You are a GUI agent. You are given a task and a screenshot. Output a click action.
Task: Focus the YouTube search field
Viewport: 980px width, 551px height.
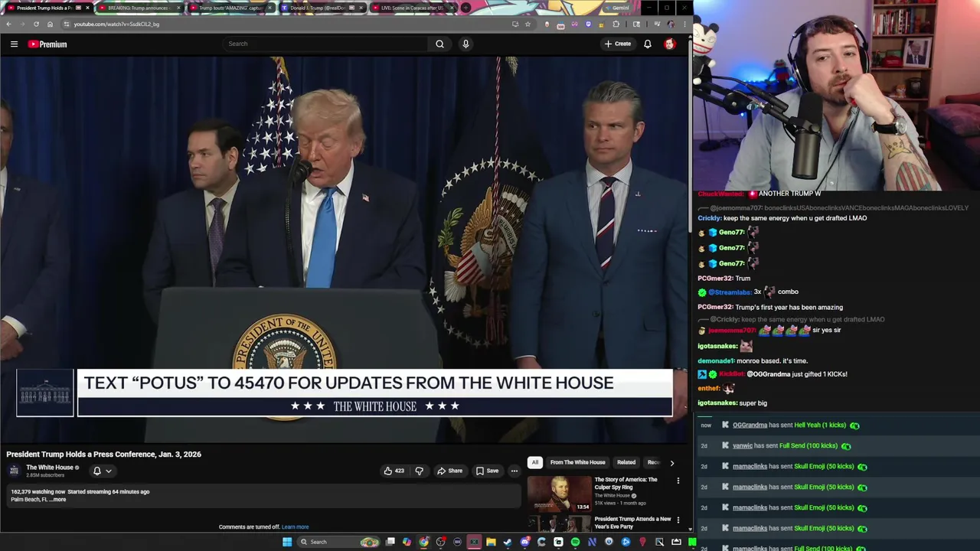(326, 44)
